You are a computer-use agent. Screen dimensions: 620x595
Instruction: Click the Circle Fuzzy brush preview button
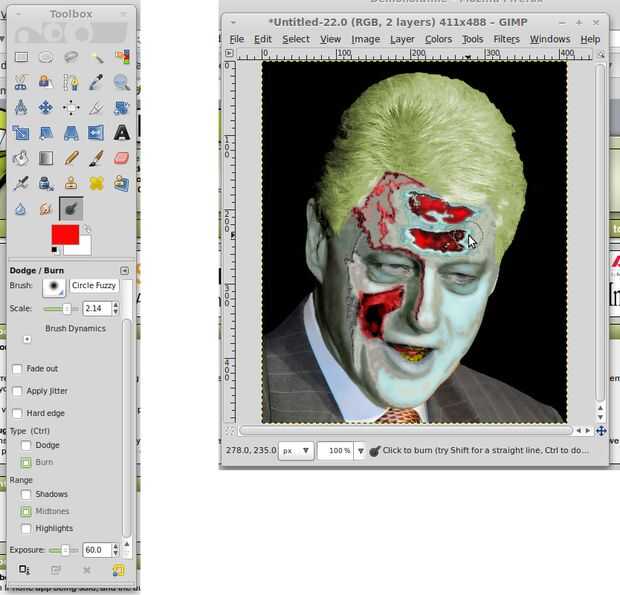(54, 287)
